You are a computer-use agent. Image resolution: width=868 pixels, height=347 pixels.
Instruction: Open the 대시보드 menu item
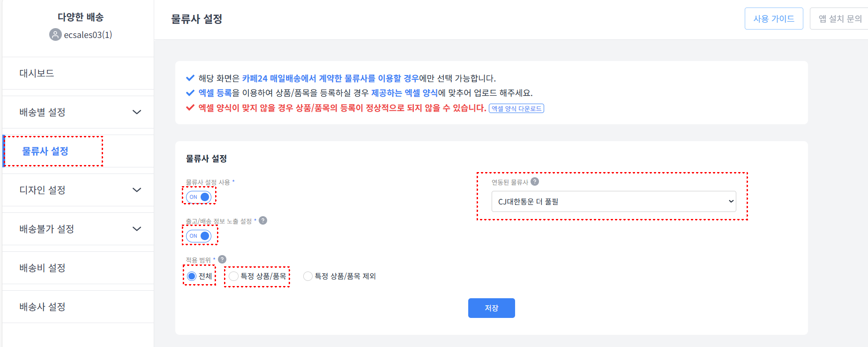37,73
